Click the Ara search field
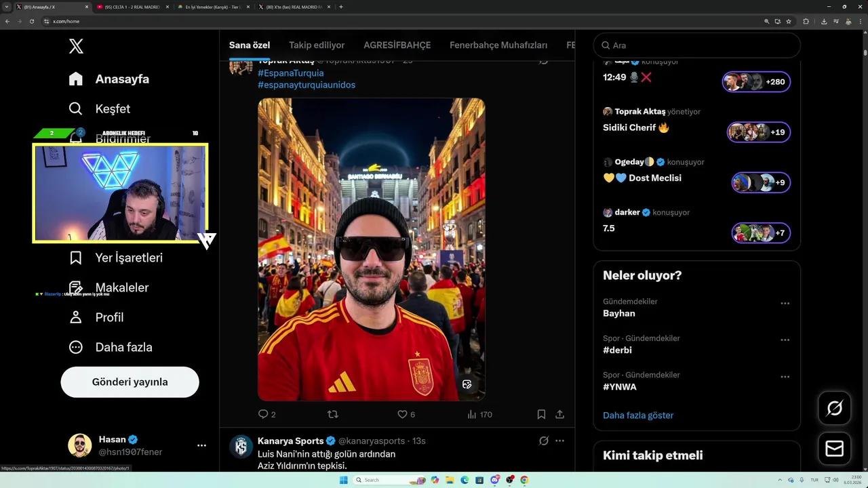The image size is (868, 488). (697, 45)
